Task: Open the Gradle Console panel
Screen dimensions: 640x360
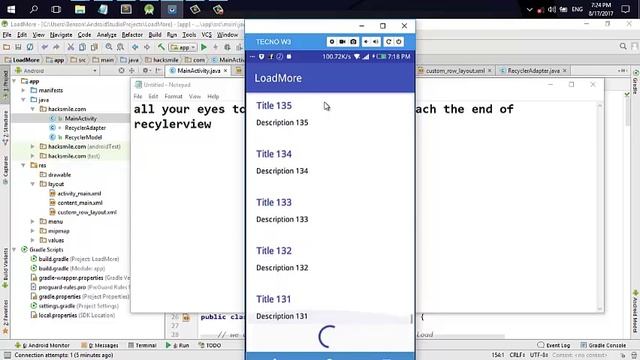Action: [603, 345]
